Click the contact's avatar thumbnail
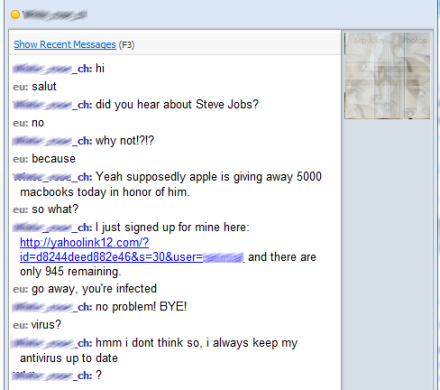 pos(387,76)
